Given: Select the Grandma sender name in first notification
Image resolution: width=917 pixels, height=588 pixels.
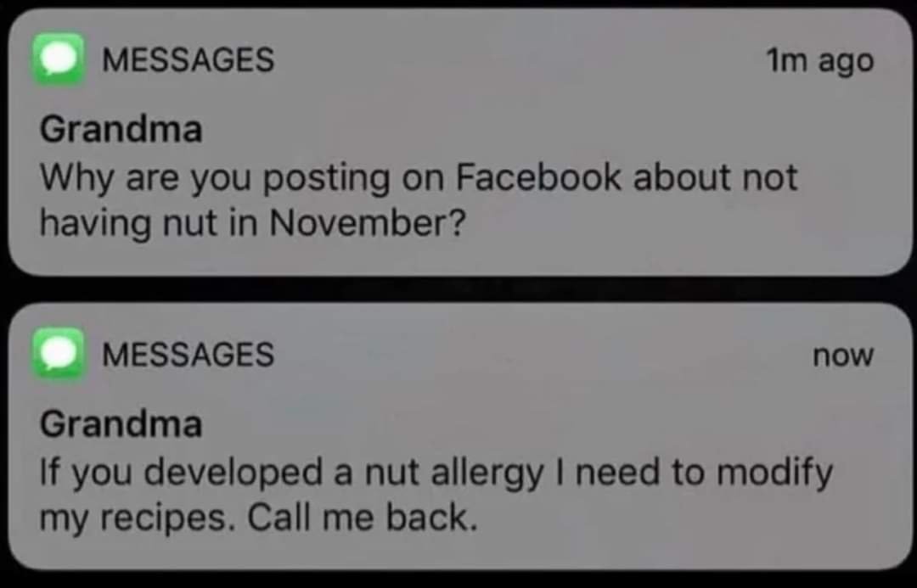Looking at the screenshot, I should tap(121, 129).
